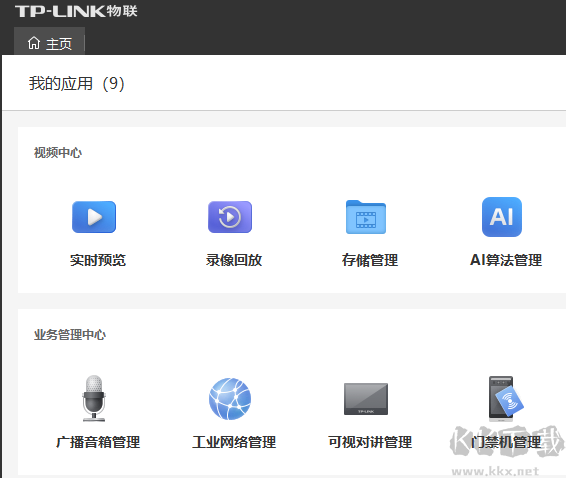
Task: Click the home icon in the 主页 tab
Action: pos(34,43)
